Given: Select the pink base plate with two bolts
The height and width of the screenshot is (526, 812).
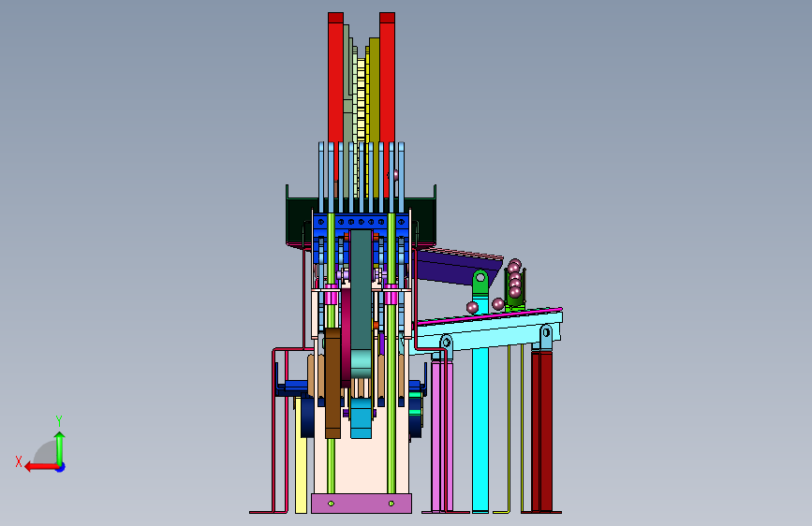Looking at the screenshot, I should 362,504.
